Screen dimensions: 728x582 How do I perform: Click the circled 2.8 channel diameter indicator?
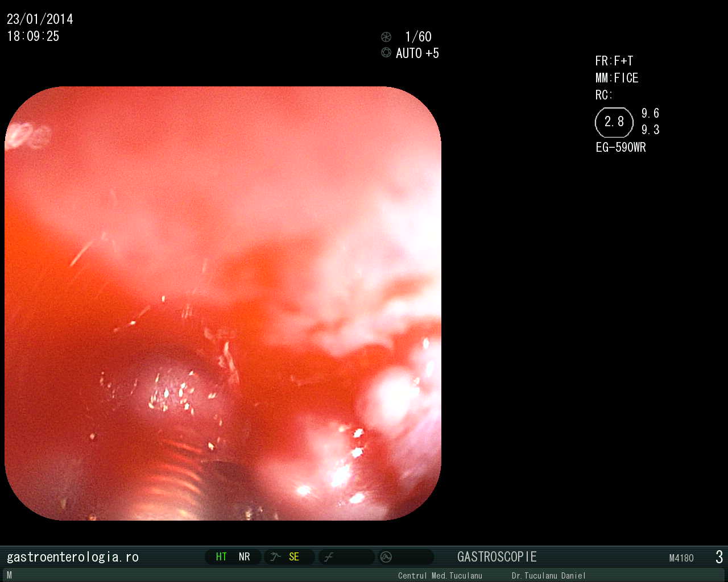pyautogui.click(x=614, y=122)
